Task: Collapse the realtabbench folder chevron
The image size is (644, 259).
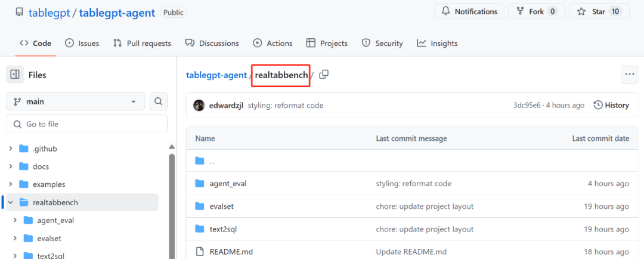Action: point(10,202)
